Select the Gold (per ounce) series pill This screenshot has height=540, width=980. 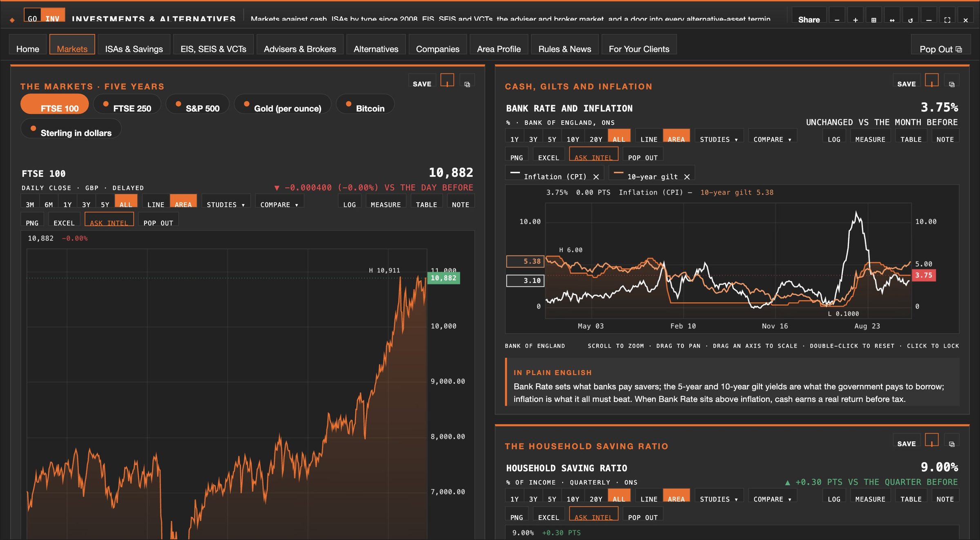[x=283, y=104]
